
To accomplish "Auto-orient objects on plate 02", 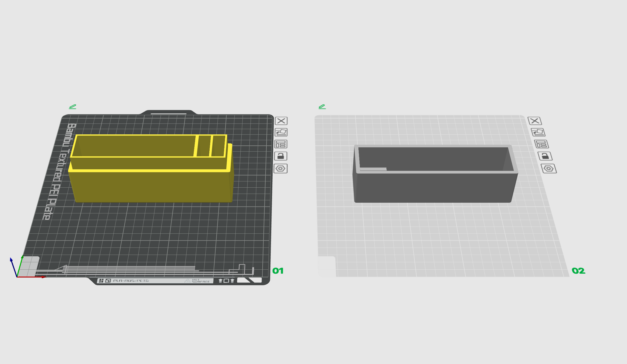I will pos(538,132).
